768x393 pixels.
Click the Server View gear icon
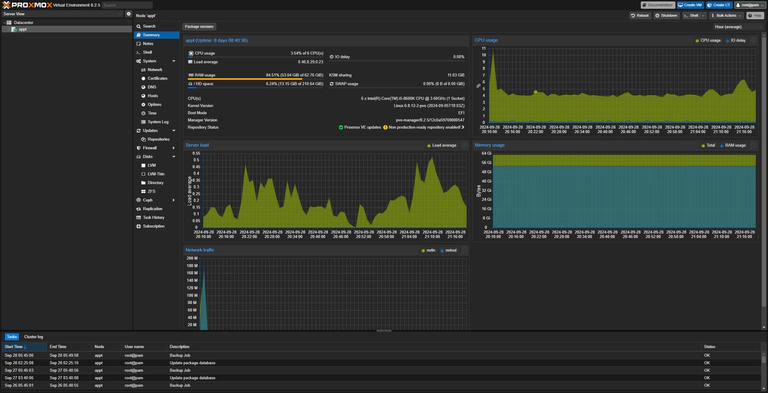[x=128, y=14]
